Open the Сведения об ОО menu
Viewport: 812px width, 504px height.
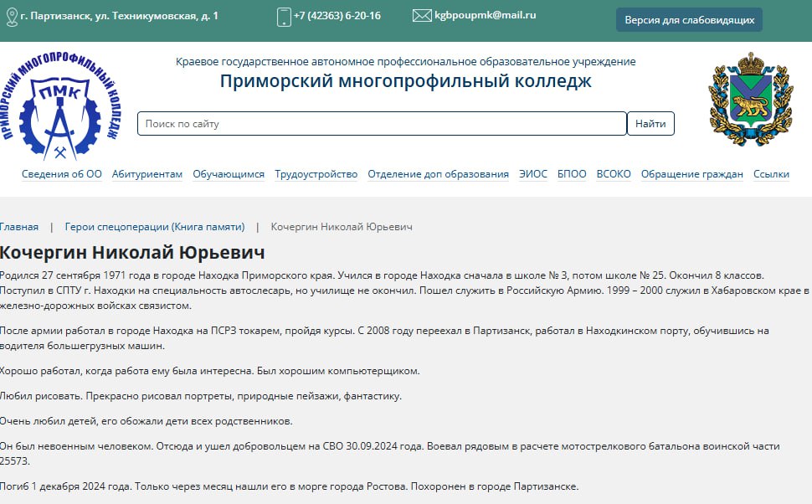tap(61, 174)
